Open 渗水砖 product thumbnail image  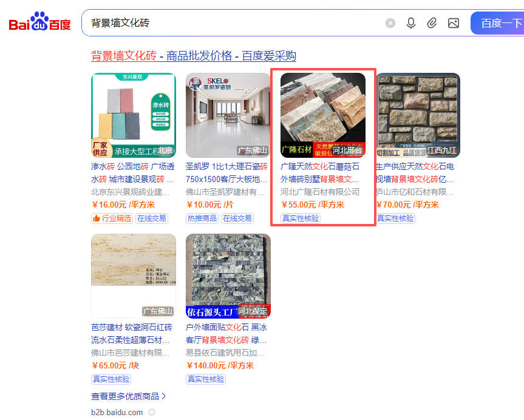coord(133,115)
